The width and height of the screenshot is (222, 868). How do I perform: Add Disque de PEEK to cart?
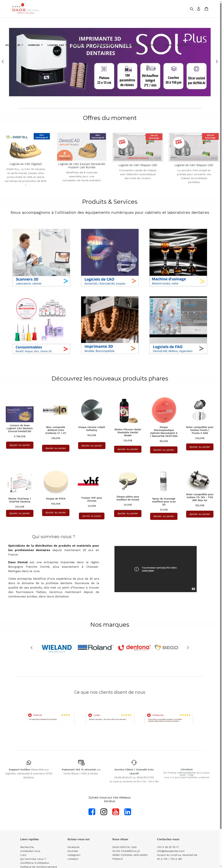[56, 512]
